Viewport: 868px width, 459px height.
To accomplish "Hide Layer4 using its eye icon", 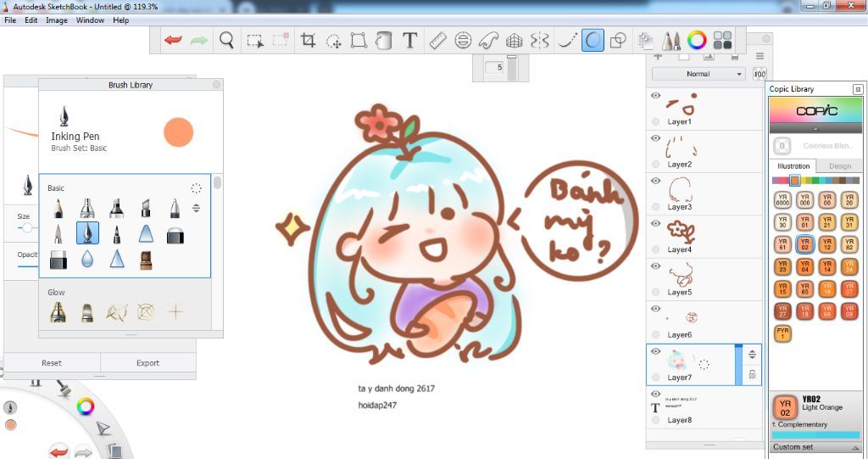I will (656, 223).
